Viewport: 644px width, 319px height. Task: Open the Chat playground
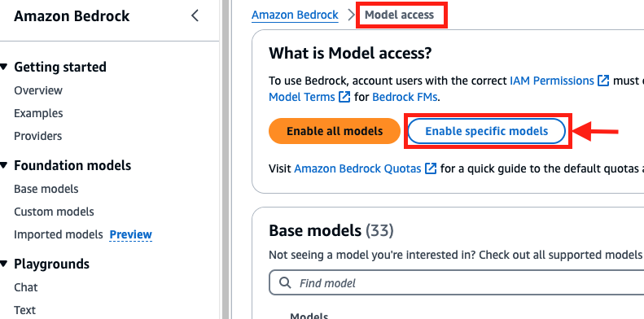pos(26,287)
